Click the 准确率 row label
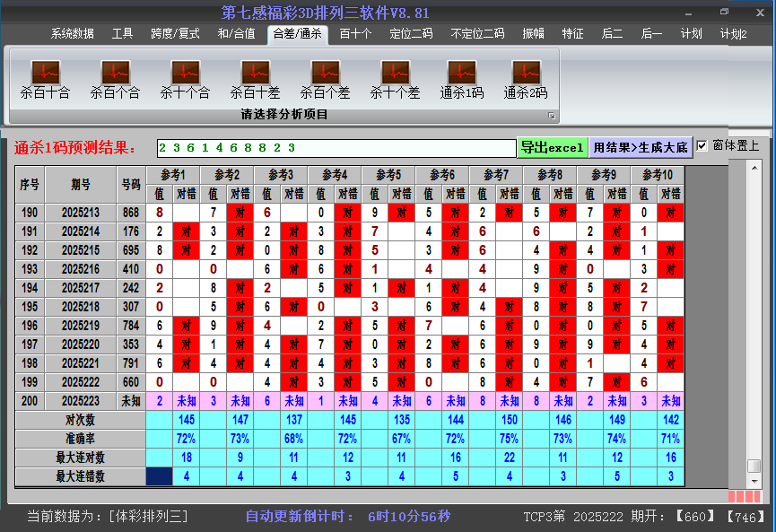Image resolution: width=776 pixels, height=532 pixels. pos(80,439)
